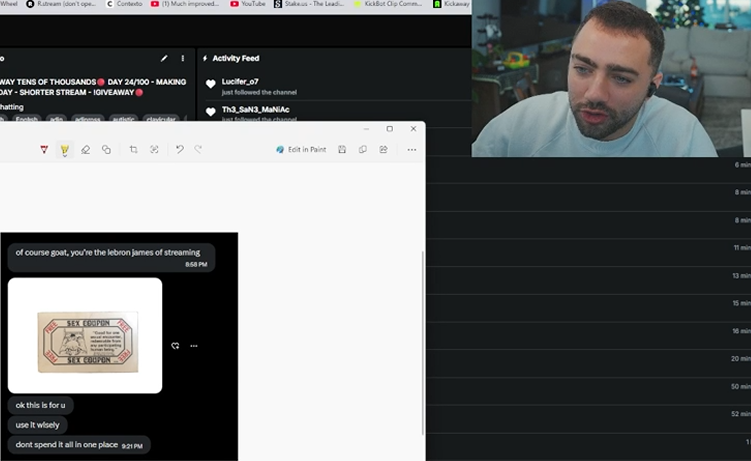Click the clavicular stream tag
The image size is (751, 461).
[161, 119]
